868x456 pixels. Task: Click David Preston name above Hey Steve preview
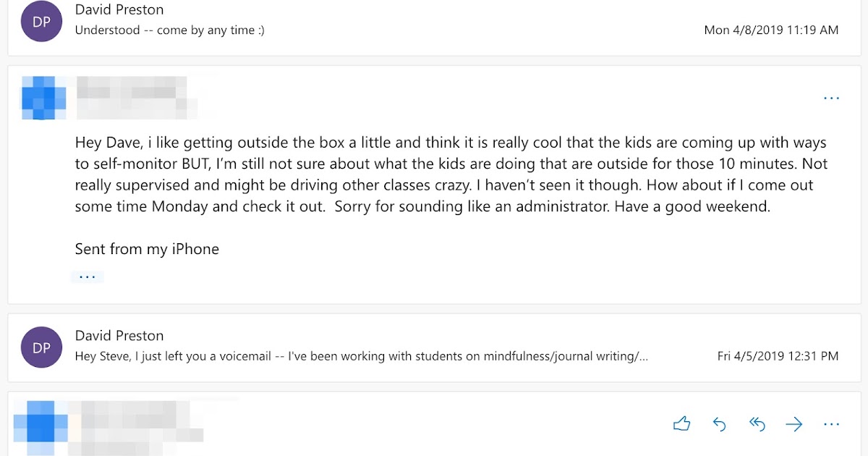tap(119, 336)
